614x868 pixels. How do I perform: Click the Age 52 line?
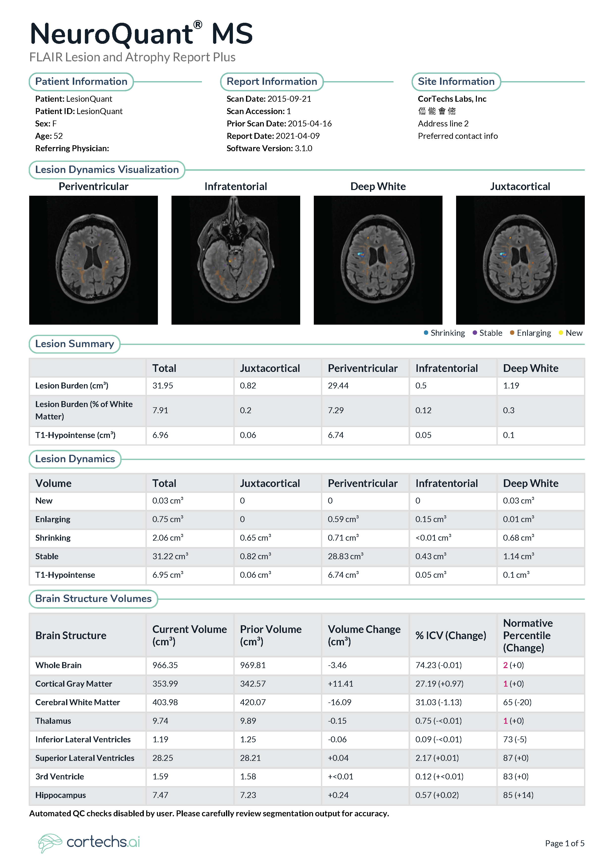coord(49,136)
